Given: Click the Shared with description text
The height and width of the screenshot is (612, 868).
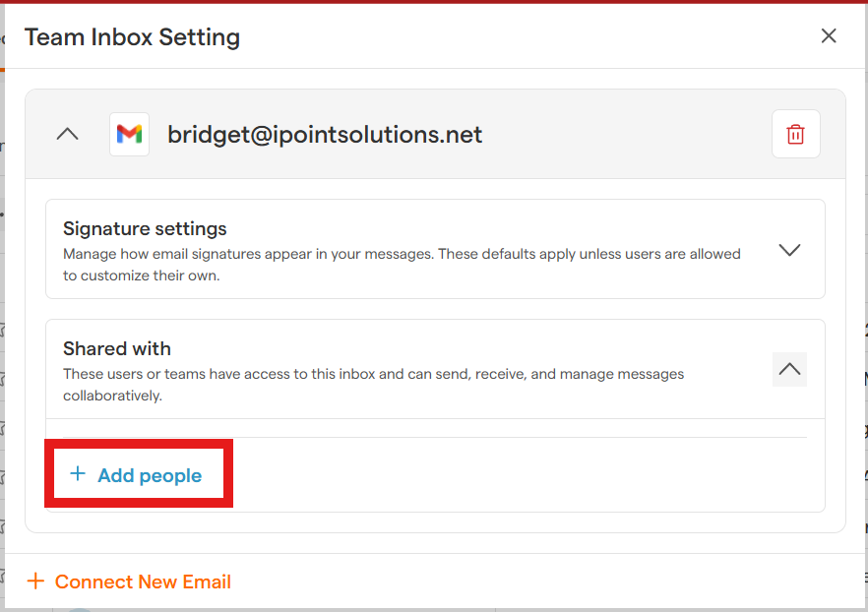Looking at the screenshot, I should [x=374, y=385].
